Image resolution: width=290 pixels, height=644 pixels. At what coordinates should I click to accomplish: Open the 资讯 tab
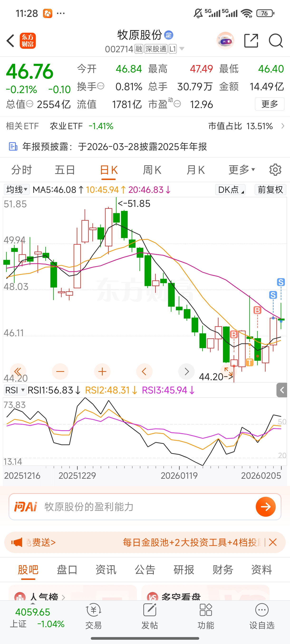click(106, 570)
